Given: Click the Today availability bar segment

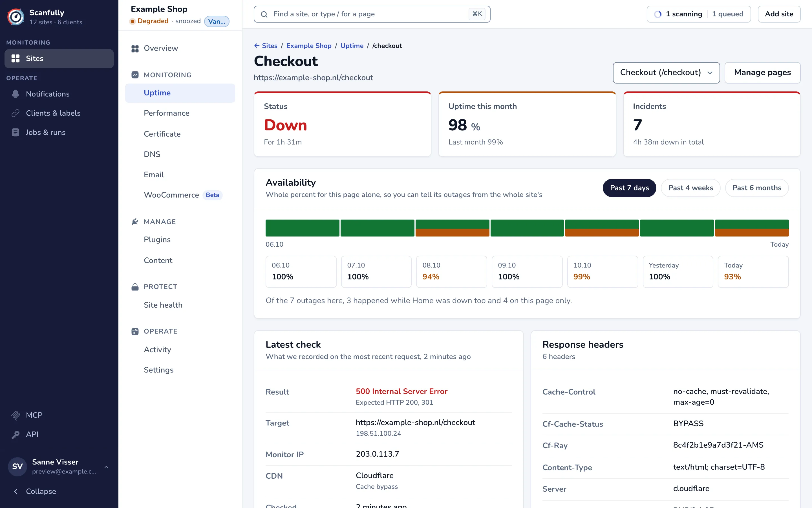Looking at the screenshot, I should coord(752,228).
